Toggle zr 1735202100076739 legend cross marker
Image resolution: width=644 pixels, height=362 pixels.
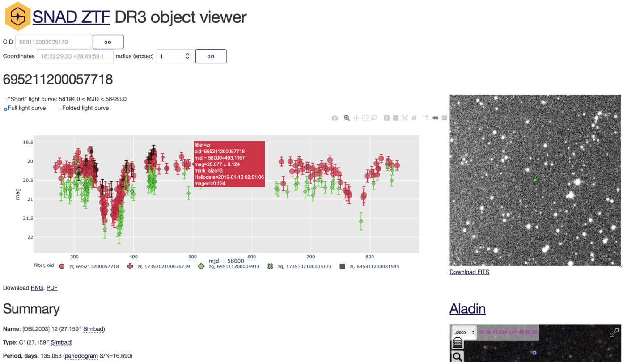tap(130, 266)
